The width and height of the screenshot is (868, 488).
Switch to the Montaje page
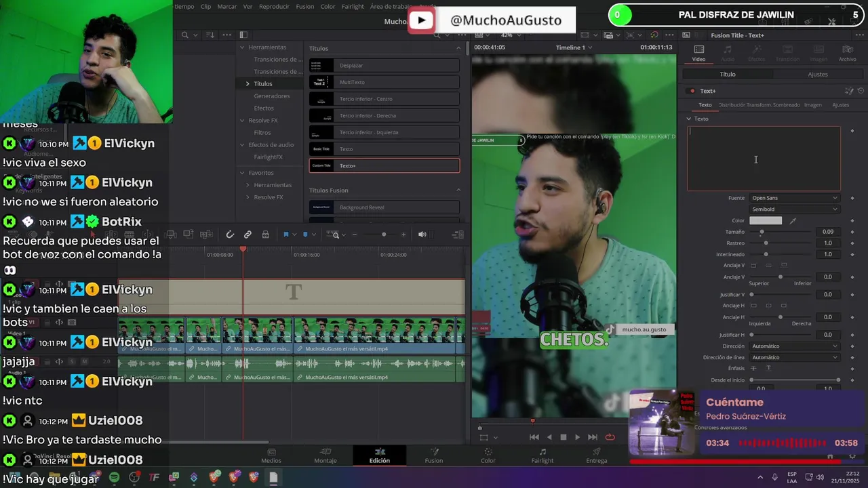(325, 455)
